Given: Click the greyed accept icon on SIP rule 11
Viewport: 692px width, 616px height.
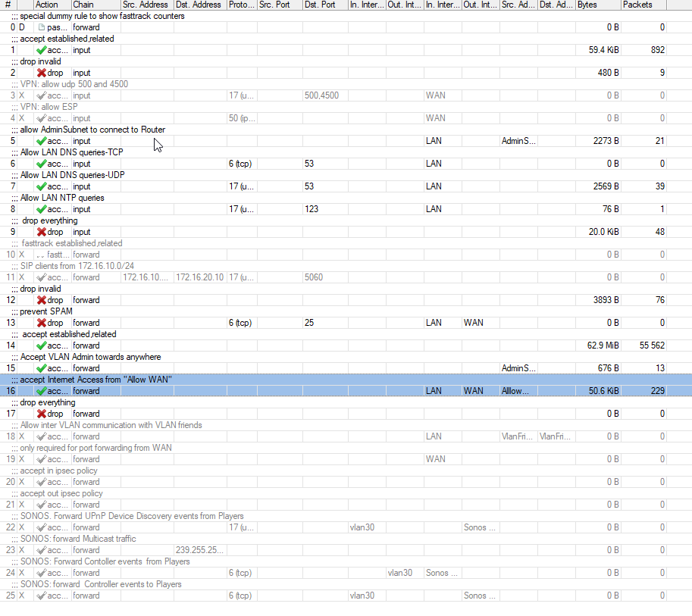Looking at the screenshot, I should click(x=42, y=277).
